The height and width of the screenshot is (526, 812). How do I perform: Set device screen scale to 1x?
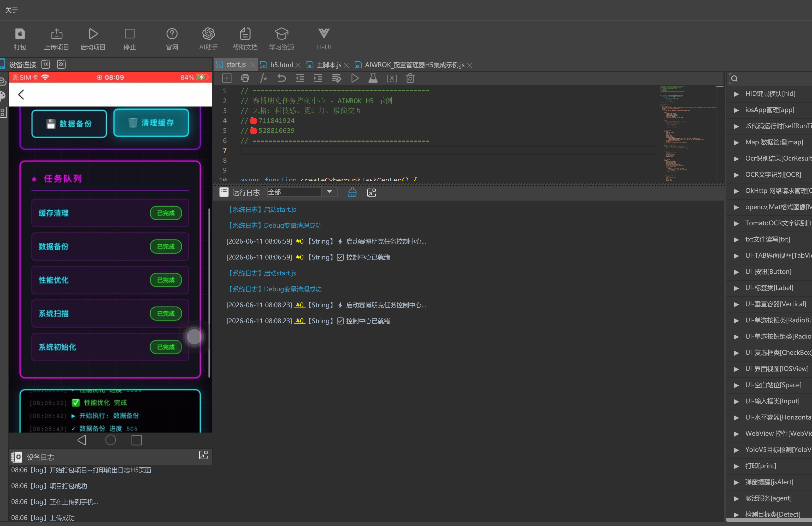tap(46, 64)
